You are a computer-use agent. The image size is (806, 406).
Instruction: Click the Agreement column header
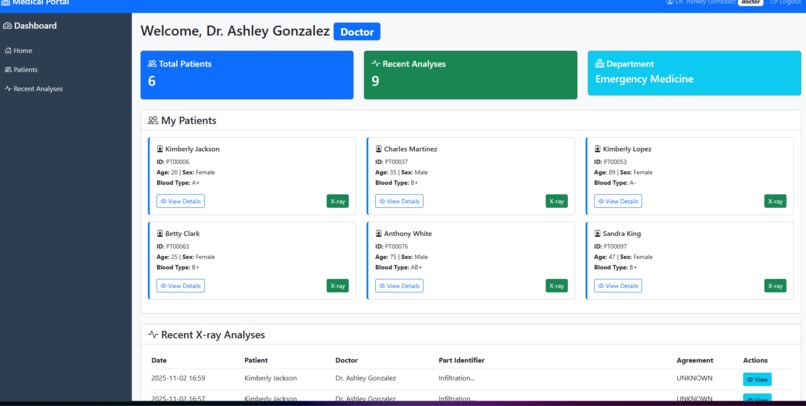(x=694, y=360)
